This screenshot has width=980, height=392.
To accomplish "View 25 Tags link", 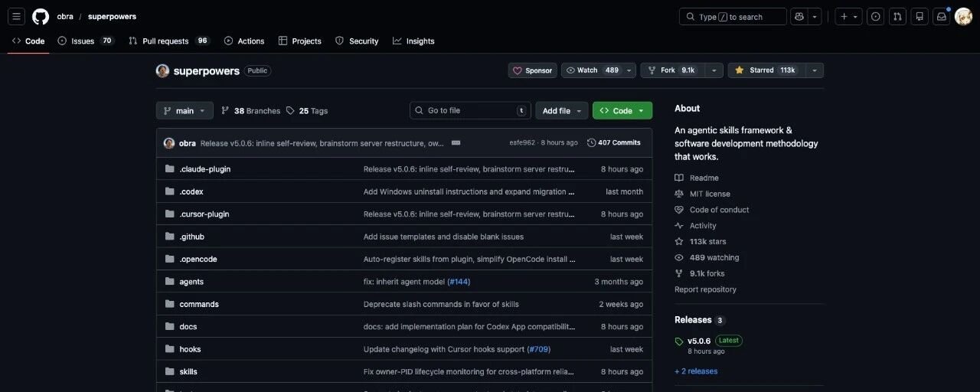I will point(307,110).
